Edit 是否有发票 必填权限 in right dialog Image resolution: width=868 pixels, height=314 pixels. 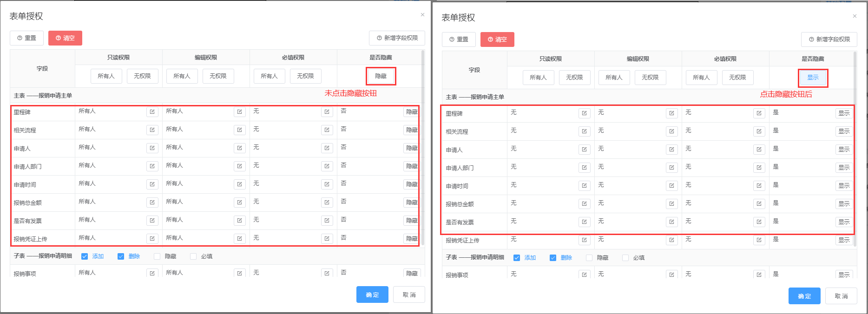tap(759, 222)
